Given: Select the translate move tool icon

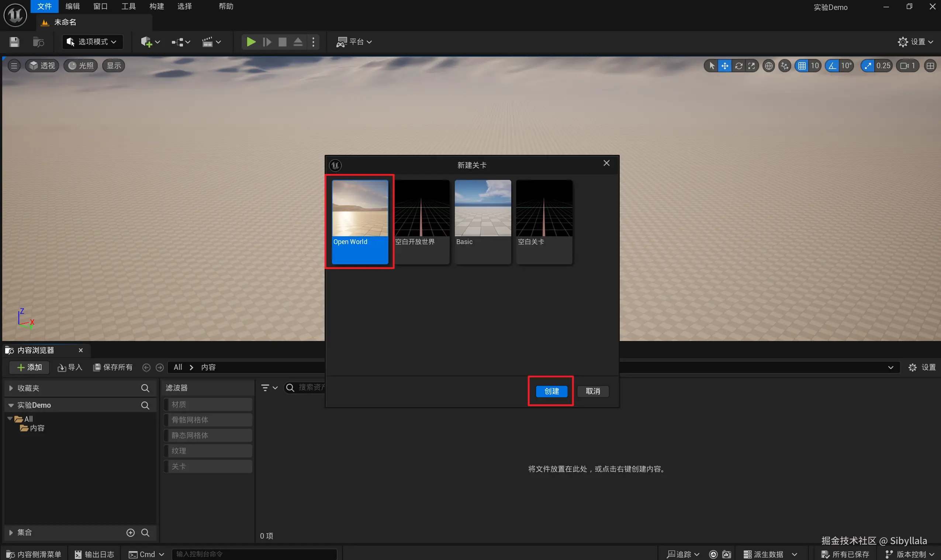Looking at the screenshot, I should [x=725, y=66].
